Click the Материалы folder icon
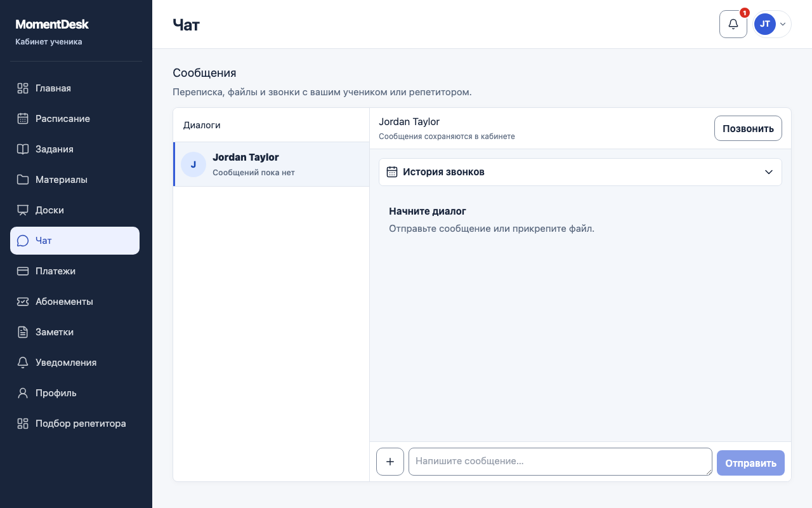The image size is (812, 508). 23,180
